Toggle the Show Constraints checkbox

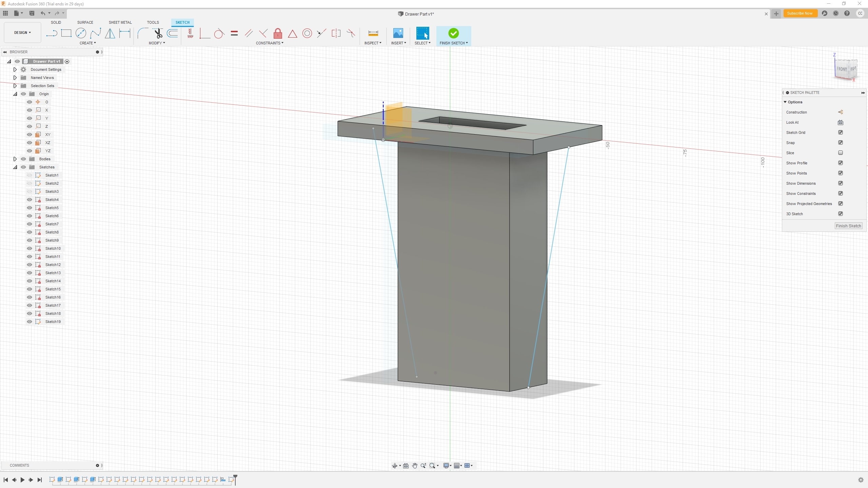coord(841,194)
